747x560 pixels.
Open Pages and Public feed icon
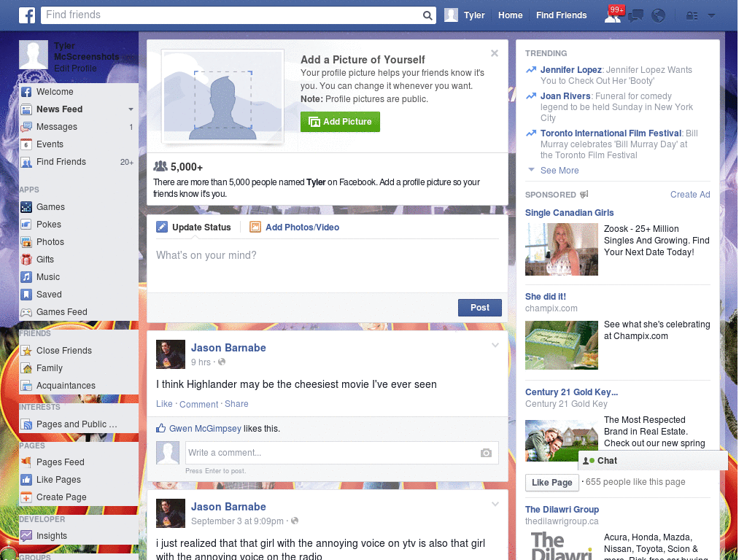pyautogui.click(x=26, y=424)
